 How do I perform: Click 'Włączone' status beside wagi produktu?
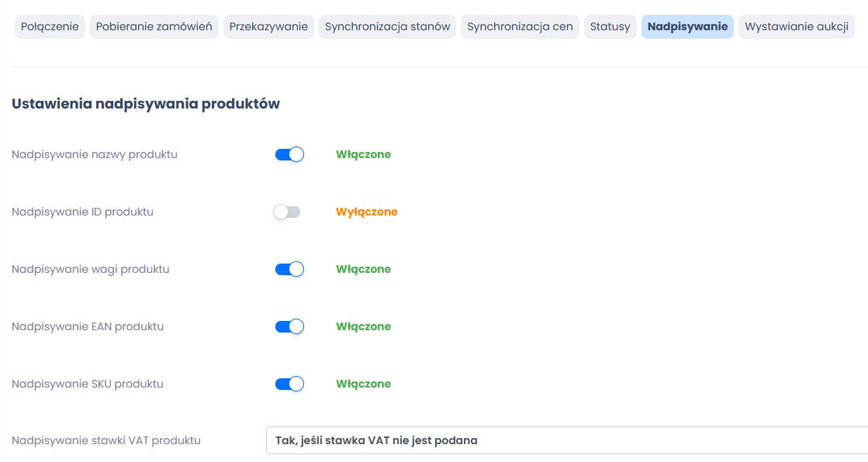[363, 270]
